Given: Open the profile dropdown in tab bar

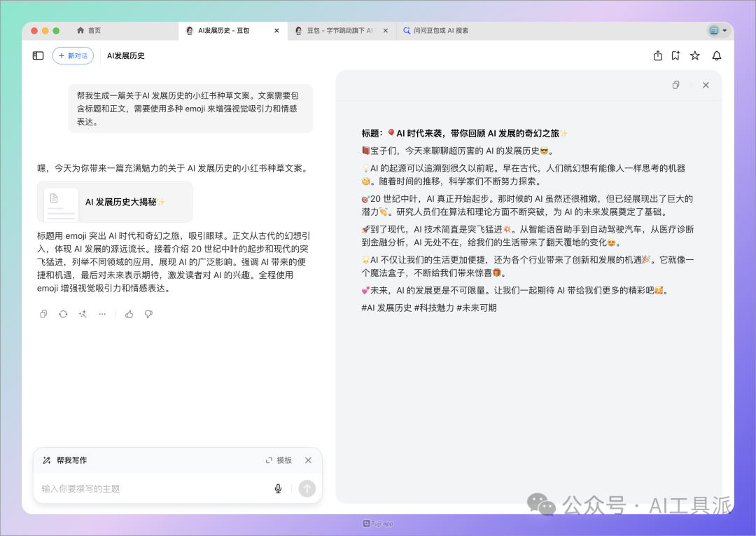Looking at the screenshot, I should pyautogui.click(x=717, y=31).
